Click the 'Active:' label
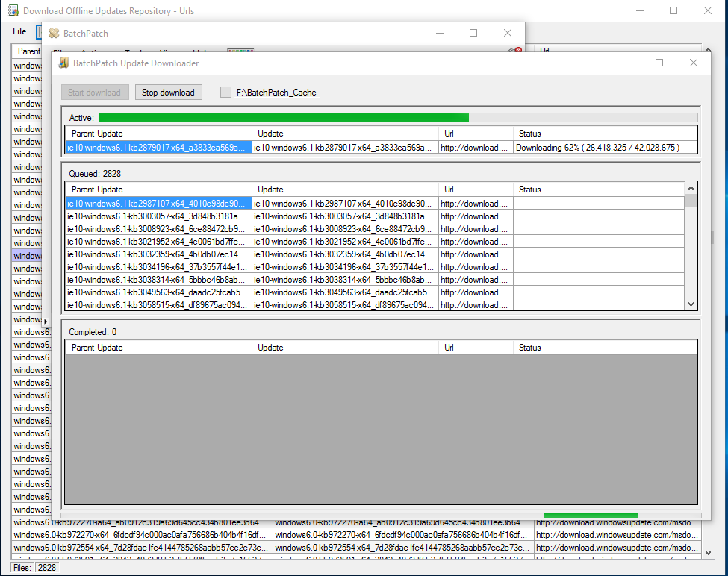The image size is (728, 576). coord(81,118)
